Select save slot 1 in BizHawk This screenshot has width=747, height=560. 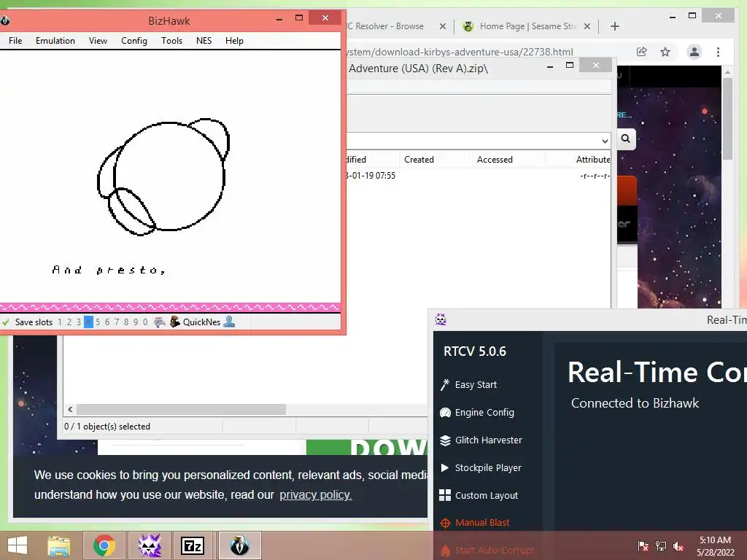pyautogui.click(x=60, y=322)
